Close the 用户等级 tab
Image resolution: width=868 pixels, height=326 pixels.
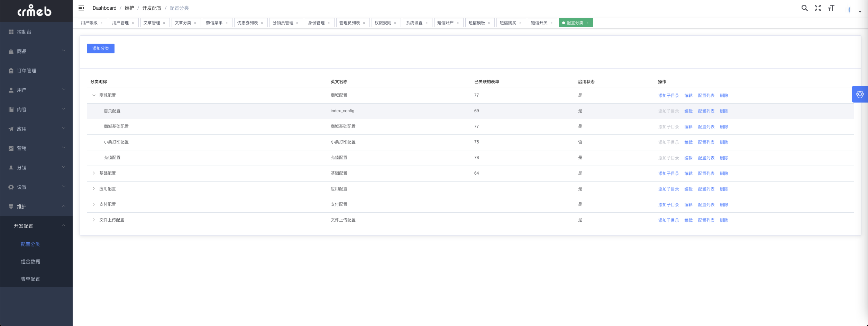101,23
